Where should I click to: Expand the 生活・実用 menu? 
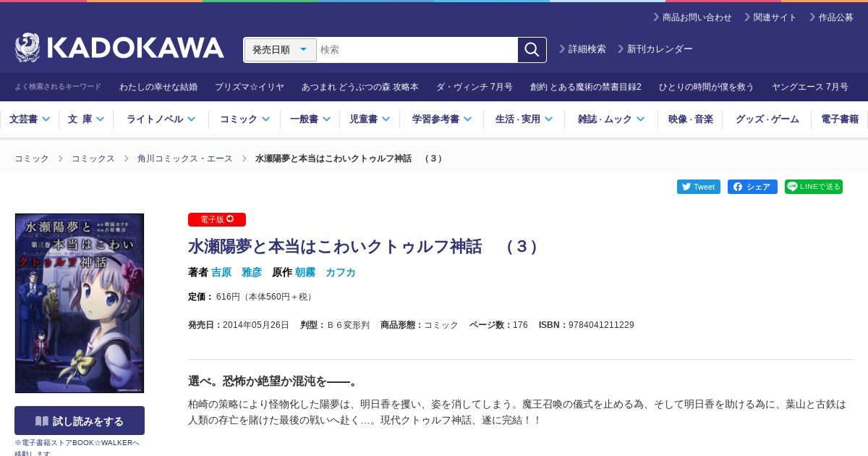524,119
